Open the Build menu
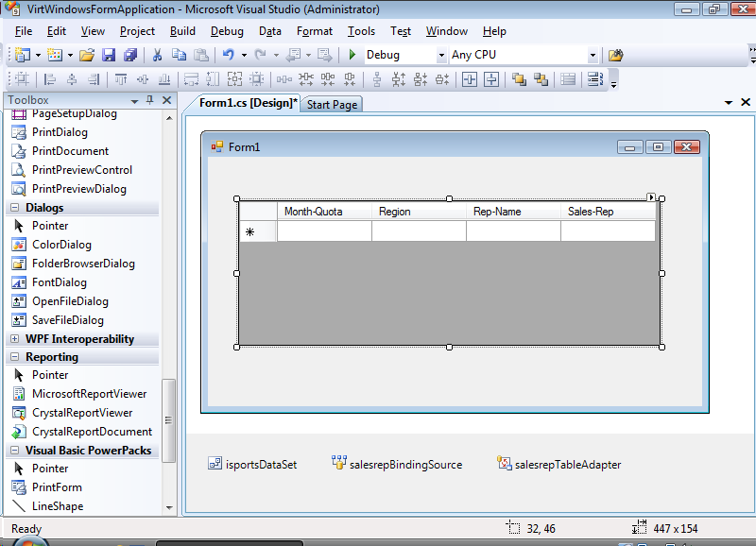This screenshot has width=756, height=546. [x=182, y=31]
